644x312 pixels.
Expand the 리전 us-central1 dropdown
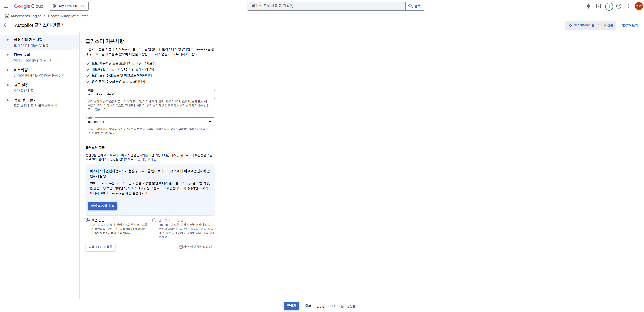point(150,122)
